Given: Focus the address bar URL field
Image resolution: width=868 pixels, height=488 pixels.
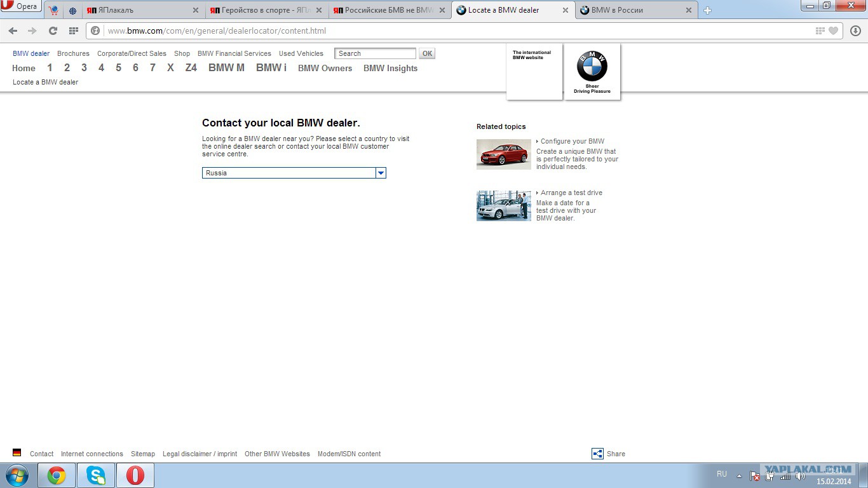Looking at the screenshot, I should (x=458, y=30).
